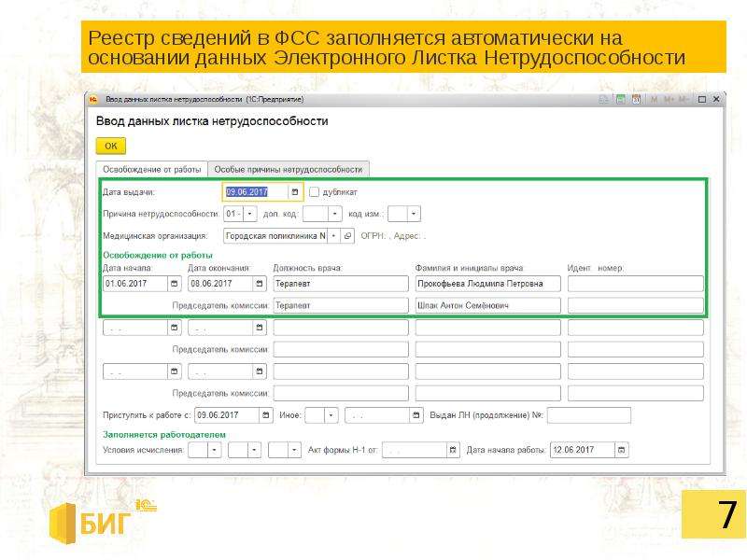Click the calendar icon in title bar
The width and height of the screenshot is (747, 560).
click(x=636, y=99)
